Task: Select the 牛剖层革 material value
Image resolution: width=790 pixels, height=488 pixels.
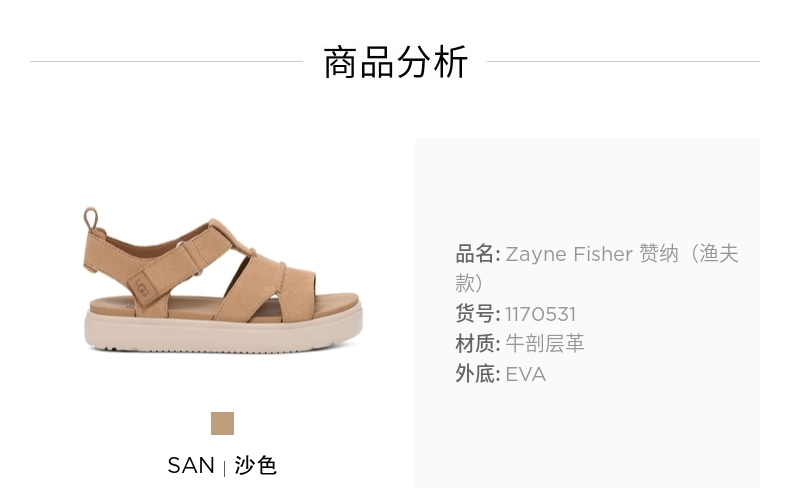Action: 545,344
